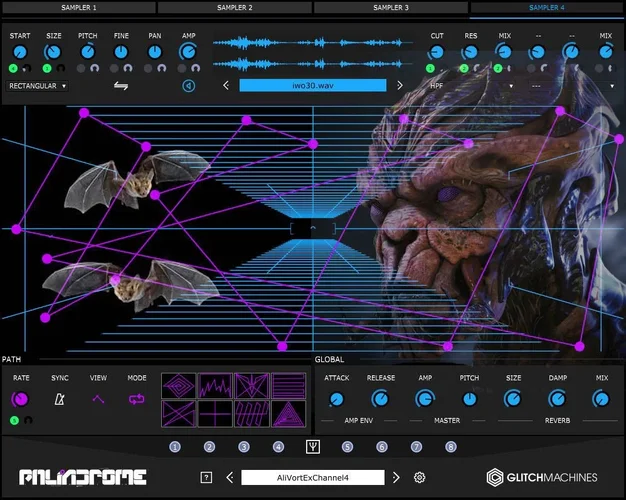Click the sampler AMP knob
Image resolution: width=626 pixels, height=500 pixels.
point(188,52)
